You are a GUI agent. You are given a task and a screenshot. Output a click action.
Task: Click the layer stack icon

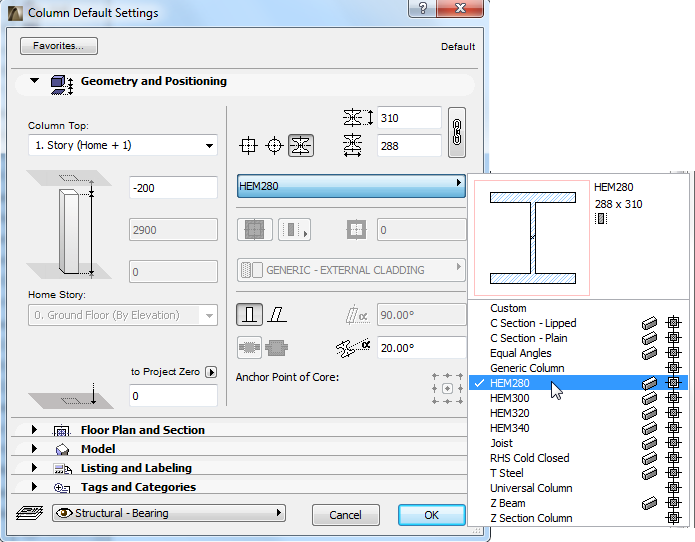[29, 513]
